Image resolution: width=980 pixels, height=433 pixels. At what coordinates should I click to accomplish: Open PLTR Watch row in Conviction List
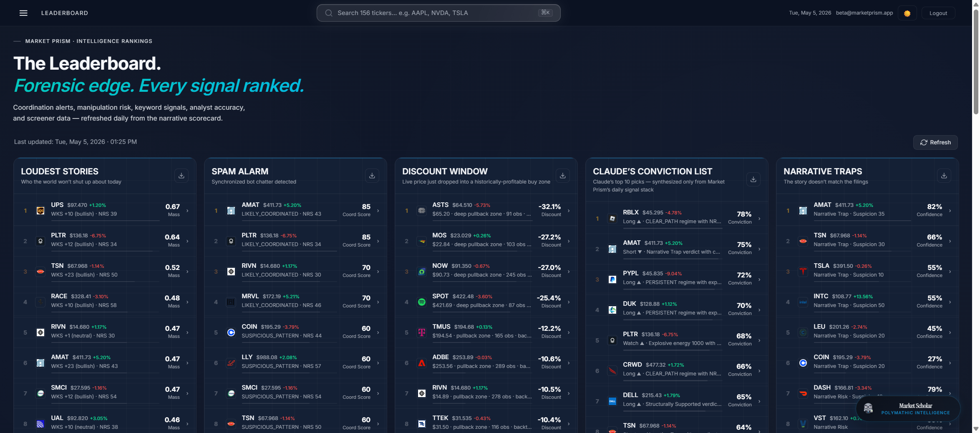(x=677, y=340)
